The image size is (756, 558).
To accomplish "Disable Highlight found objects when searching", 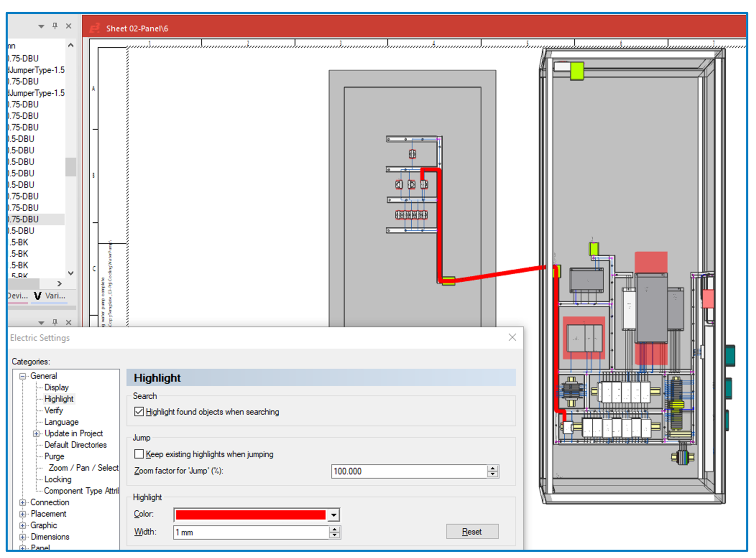I will [139, 412].
